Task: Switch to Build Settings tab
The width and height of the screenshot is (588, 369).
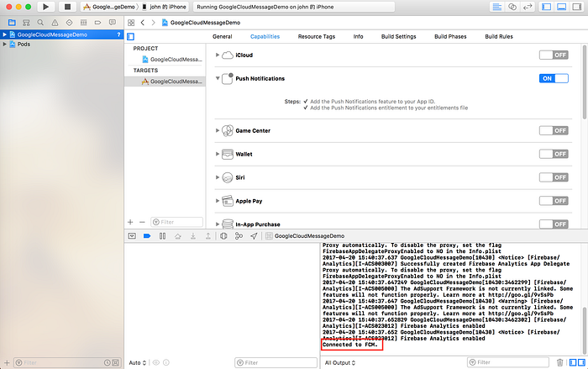Action: 399,36
